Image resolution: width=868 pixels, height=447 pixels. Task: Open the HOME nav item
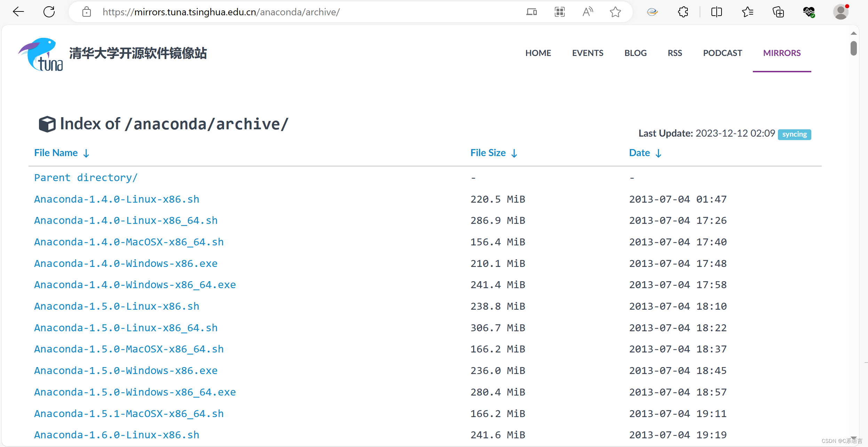tap(538, 53)
